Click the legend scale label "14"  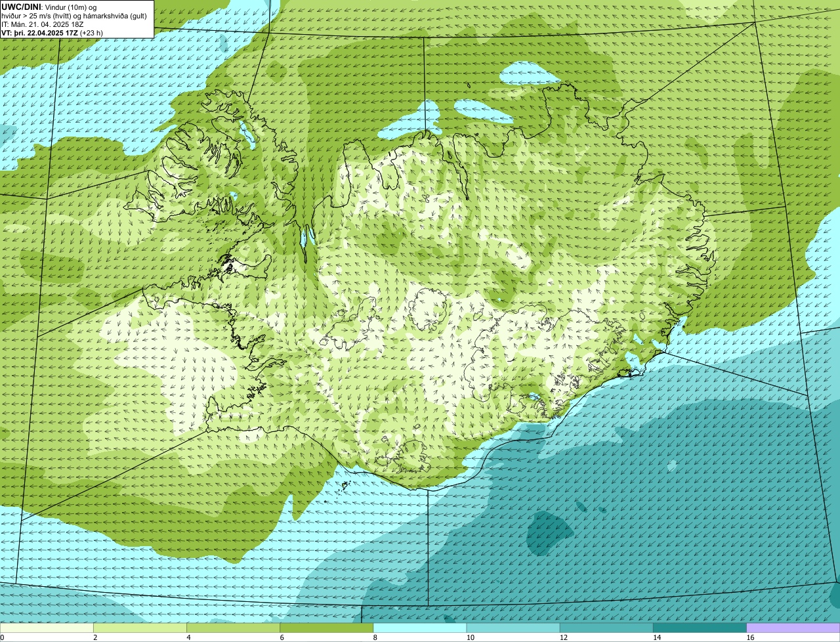[657, 637]
